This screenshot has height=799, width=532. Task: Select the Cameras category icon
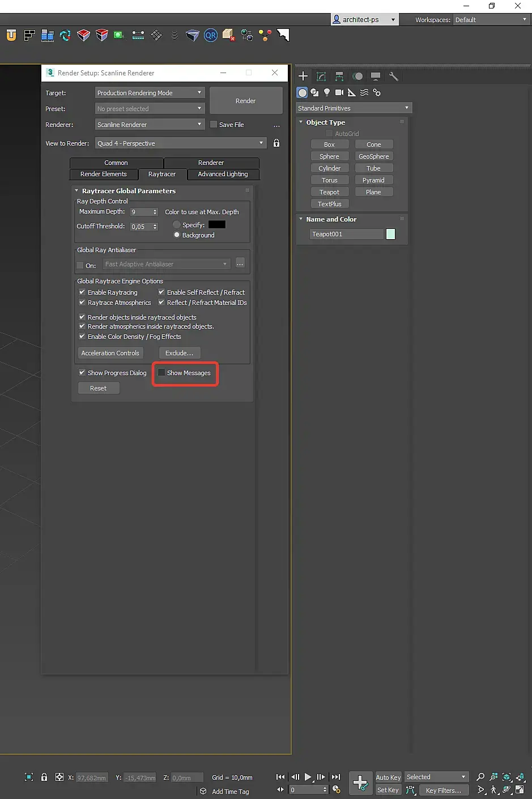[x=339, y=92]
